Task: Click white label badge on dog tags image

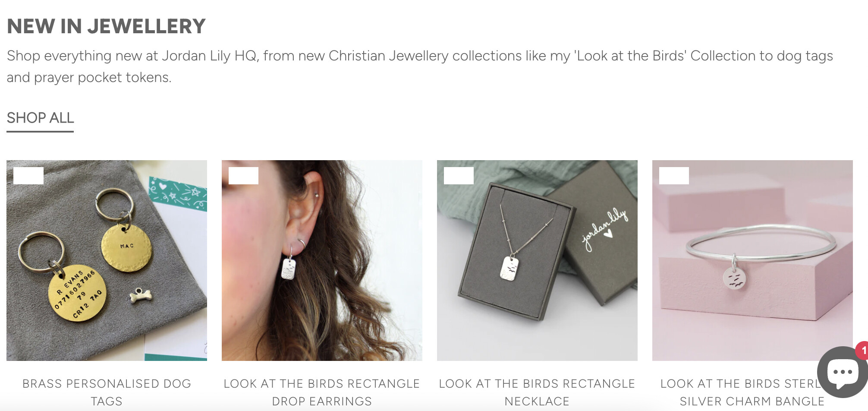Action: [x=28, y=176]
